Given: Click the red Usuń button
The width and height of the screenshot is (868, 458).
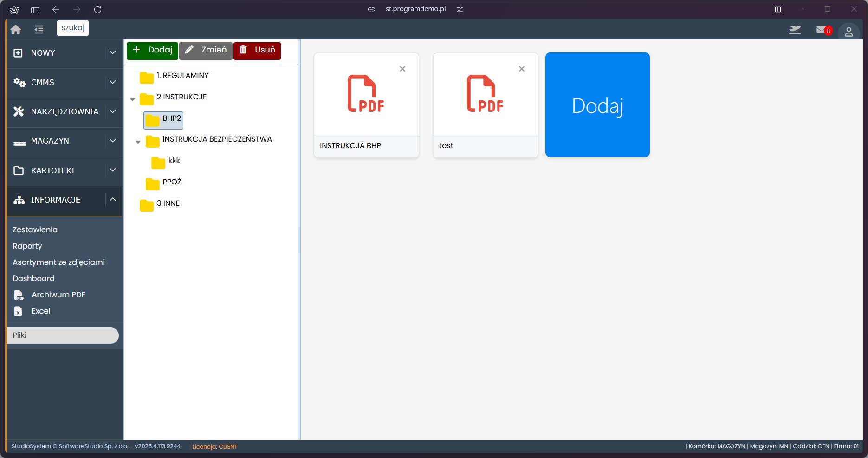Looking at the screenshot, I should click(257, 50).
